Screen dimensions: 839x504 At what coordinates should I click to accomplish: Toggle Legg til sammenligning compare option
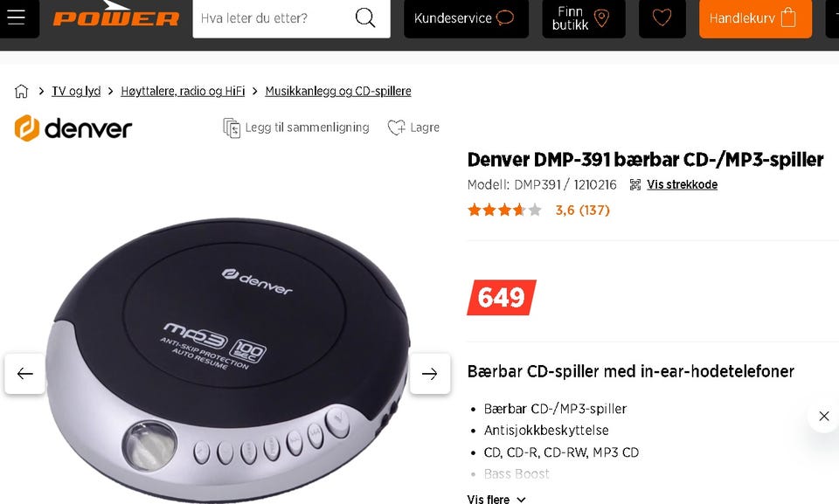pos(296,128)
